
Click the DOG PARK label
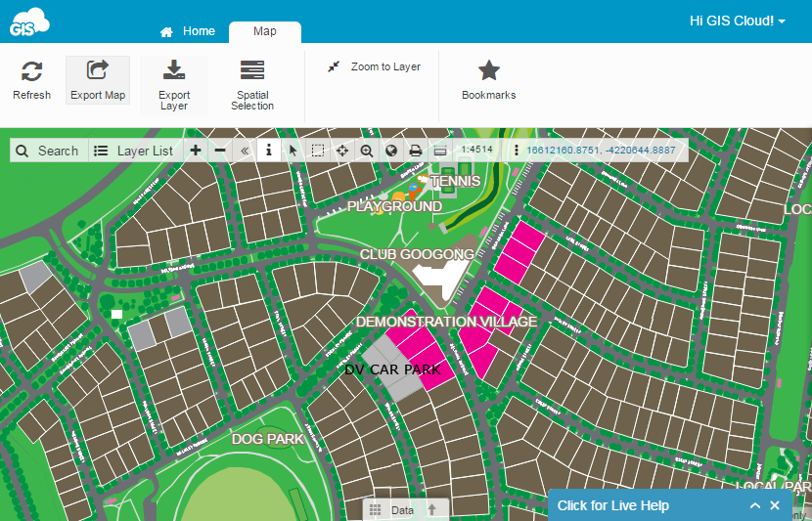(268, 439)
